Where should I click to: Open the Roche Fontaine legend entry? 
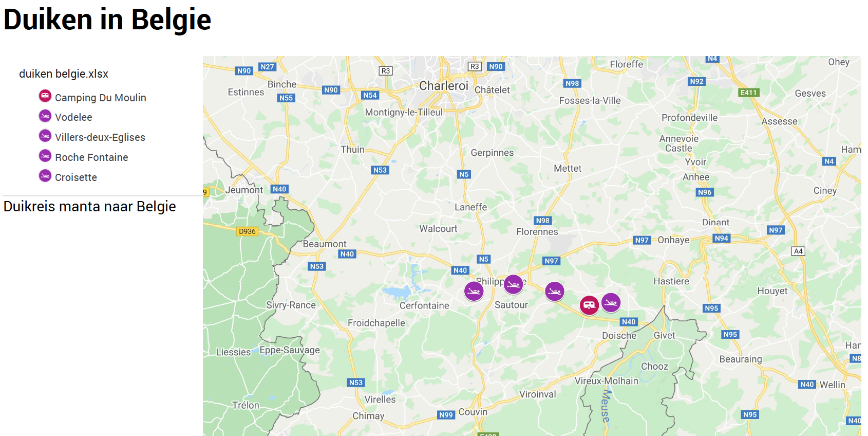84,157
